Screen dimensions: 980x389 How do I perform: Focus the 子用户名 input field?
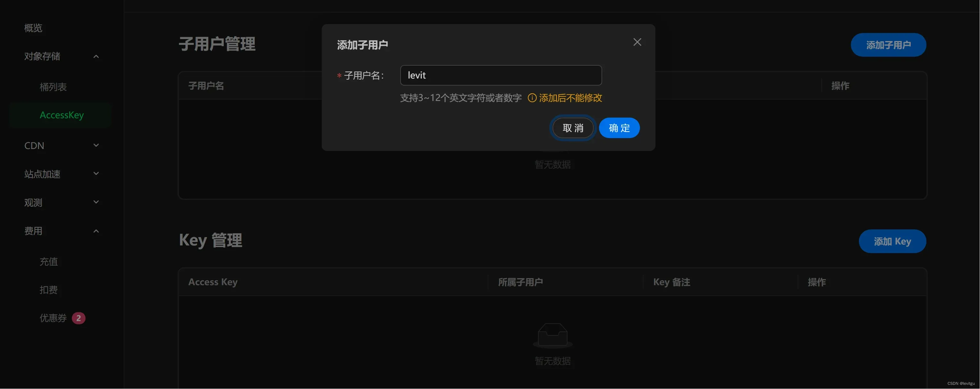pyautogui.click(x=501, y=75)
